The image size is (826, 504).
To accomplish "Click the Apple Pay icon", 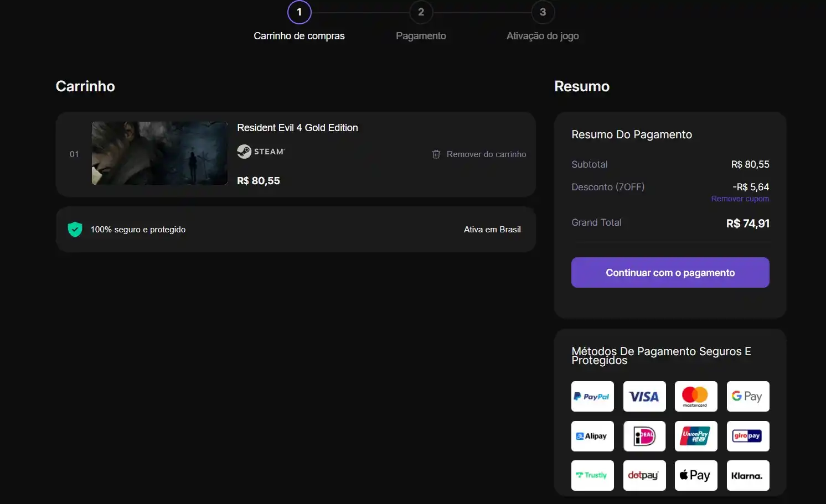I will [696, 475].
